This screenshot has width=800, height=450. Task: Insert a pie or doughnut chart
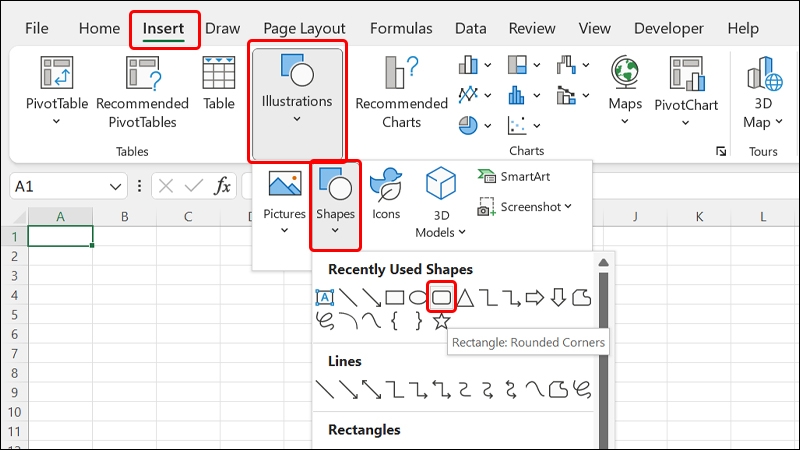468,125
